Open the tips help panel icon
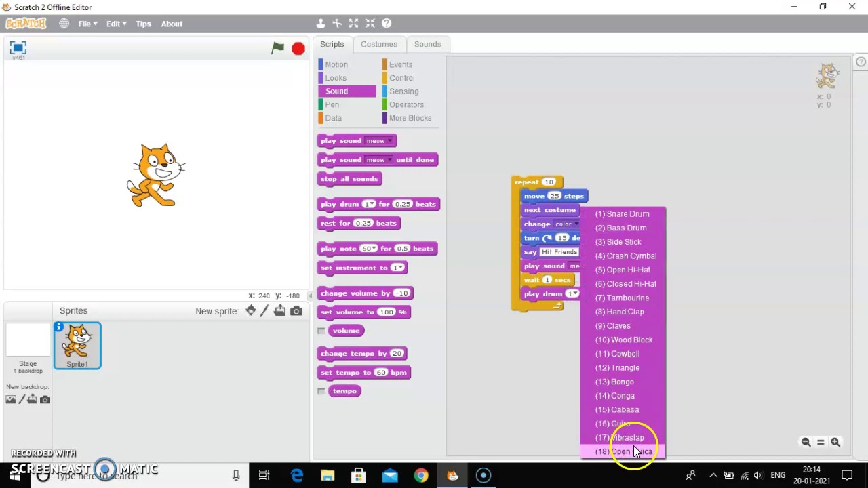This screenshot has height=488, width=868. coord(861,62)
